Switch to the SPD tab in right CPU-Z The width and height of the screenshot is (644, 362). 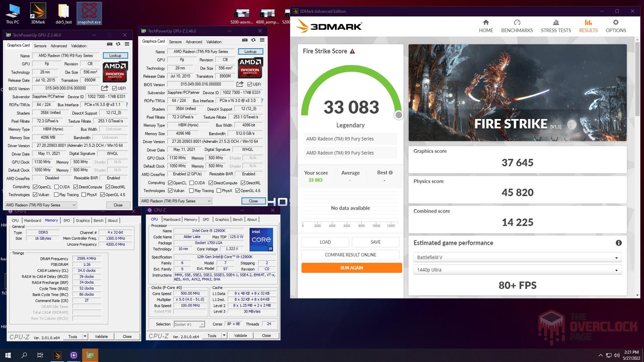206,220
